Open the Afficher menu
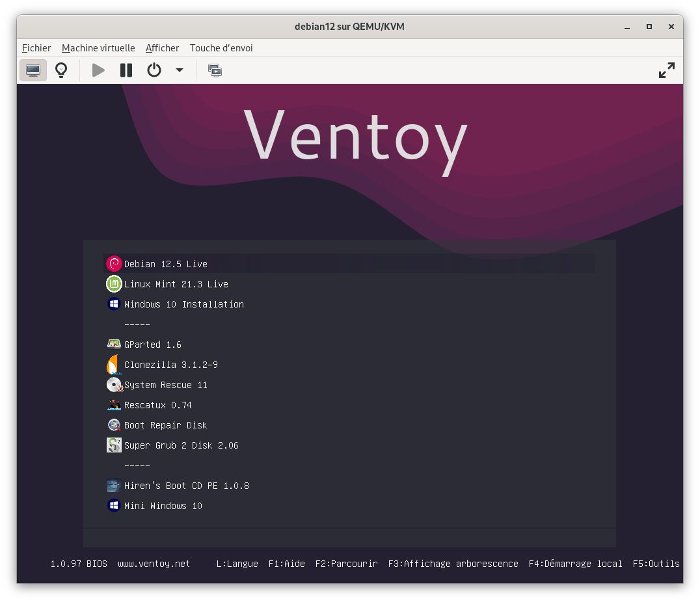This screenshot has width=700, height=602. coord(162,47)
